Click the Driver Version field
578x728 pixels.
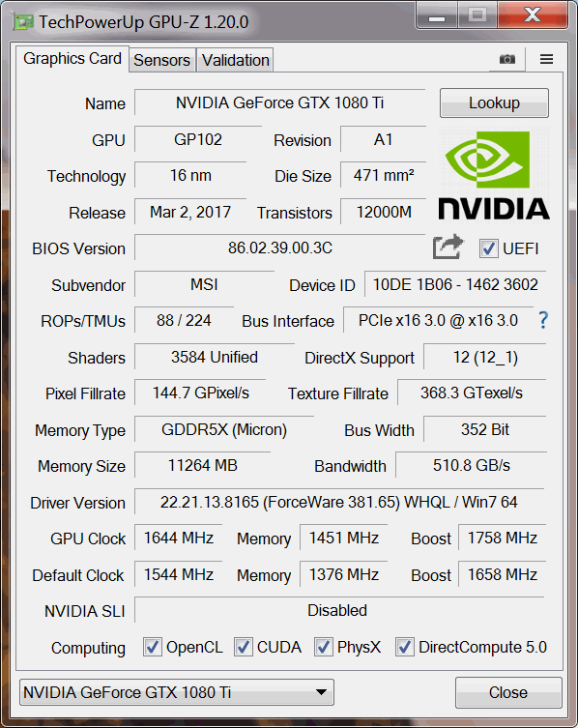tap(339, 502)
